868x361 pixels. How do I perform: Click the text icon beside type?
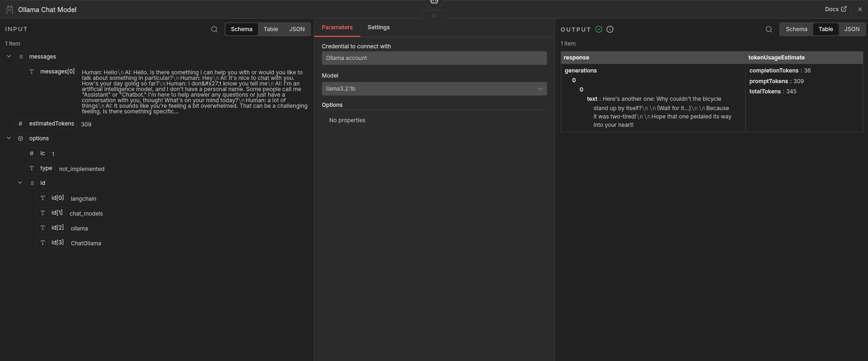[32, 168]
